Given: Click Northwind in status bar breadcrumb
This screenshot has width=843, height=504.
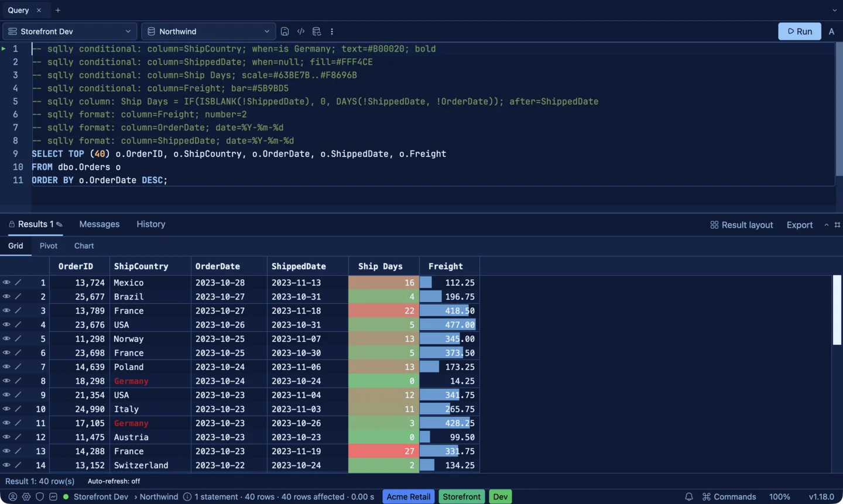Looking at the screenshot, I should (159, 496).
